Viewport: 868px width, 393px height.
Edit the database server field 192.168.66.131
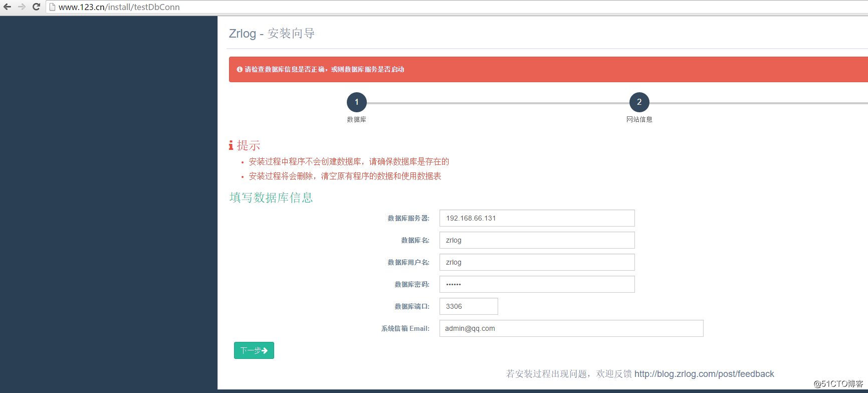point(537,218)
